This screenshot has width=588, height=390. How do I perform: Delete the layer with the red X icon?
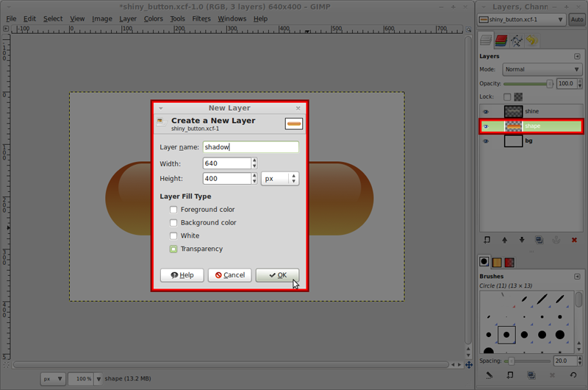tap(574, 240)
